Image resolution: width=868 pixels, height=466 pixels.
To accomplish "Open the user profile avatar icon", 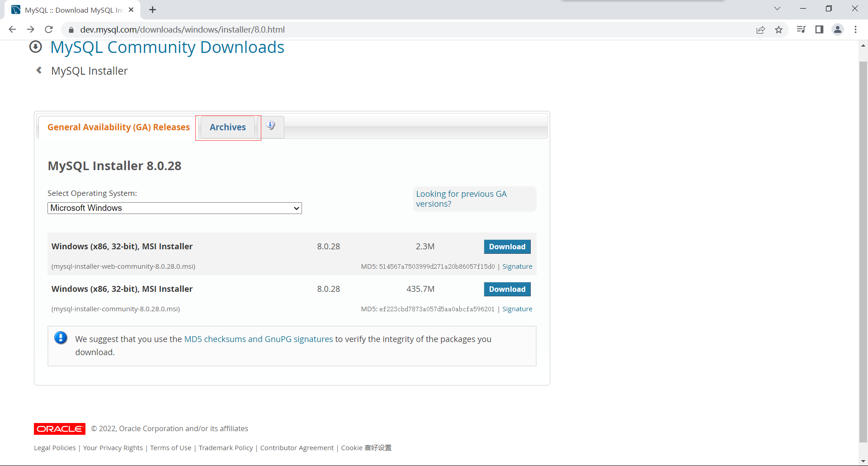I will coord(837,29).
